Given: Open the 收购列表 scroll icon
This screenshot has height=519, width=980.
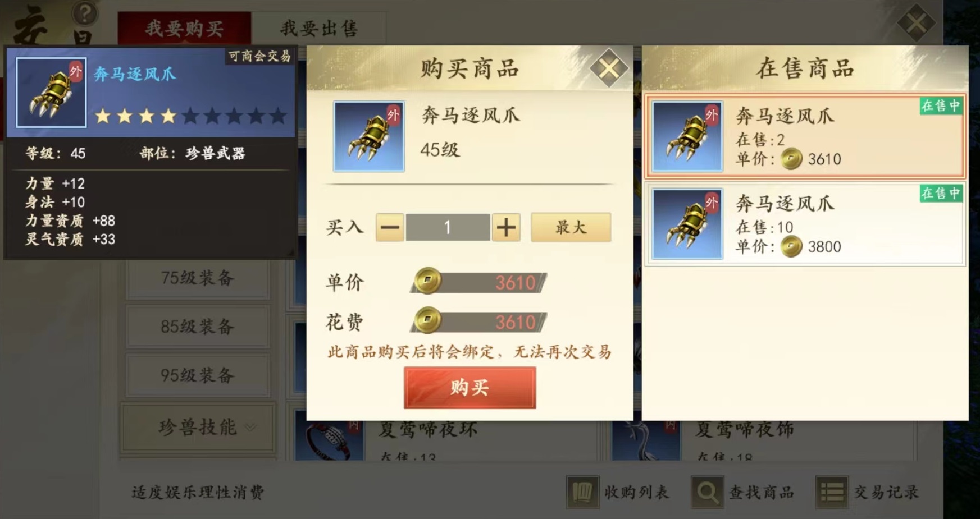Looking at the screenshot, I should coord(582,493).
